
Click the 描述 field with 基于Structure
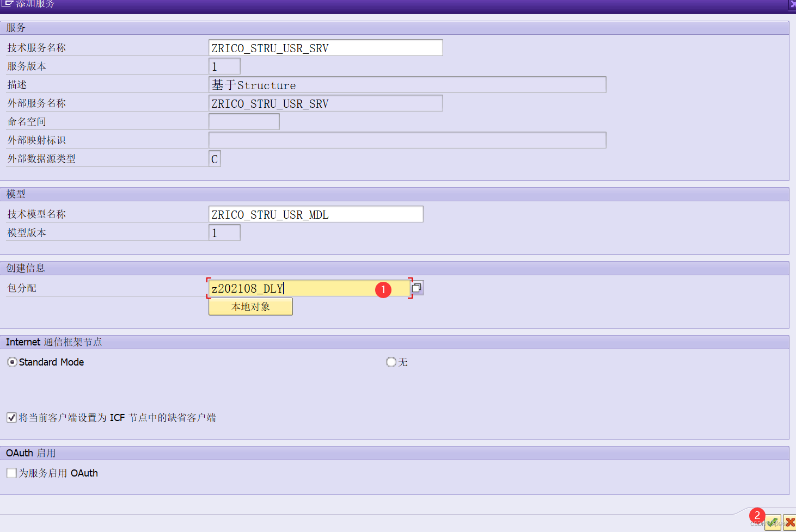[407, 85]
